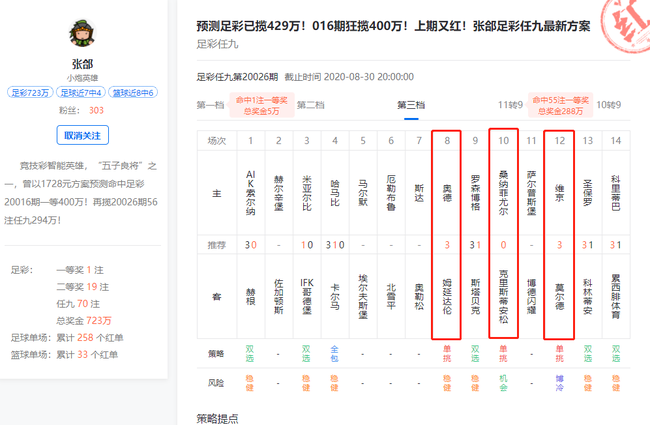Select match column header 4
650x425 pixels.
[335, 141]
